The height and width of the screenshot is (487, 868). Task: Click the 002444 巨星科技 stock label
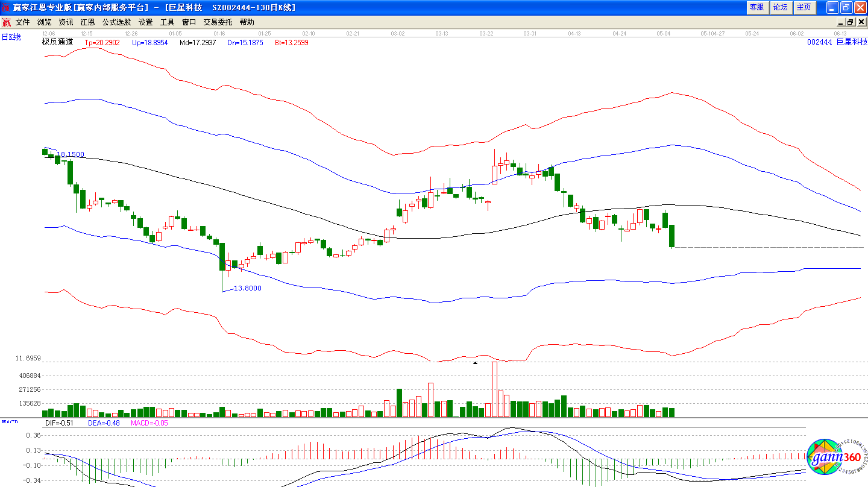[837, 42]
